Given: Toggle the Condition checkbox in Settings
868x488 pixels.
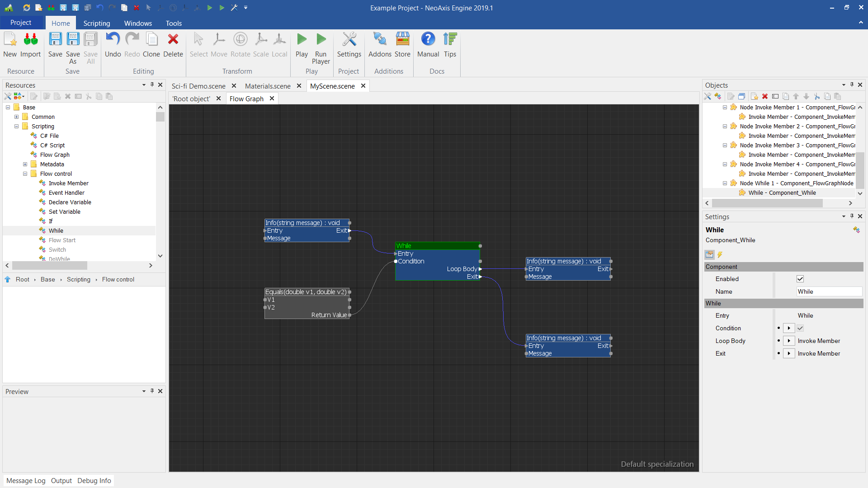Looking at the screenshot, I should point(800,328).
